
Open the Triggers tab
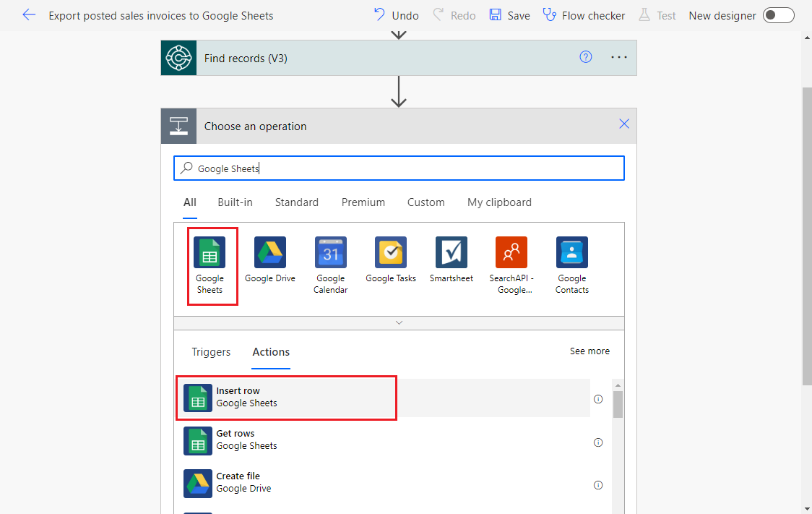click(x=210, y=352)
